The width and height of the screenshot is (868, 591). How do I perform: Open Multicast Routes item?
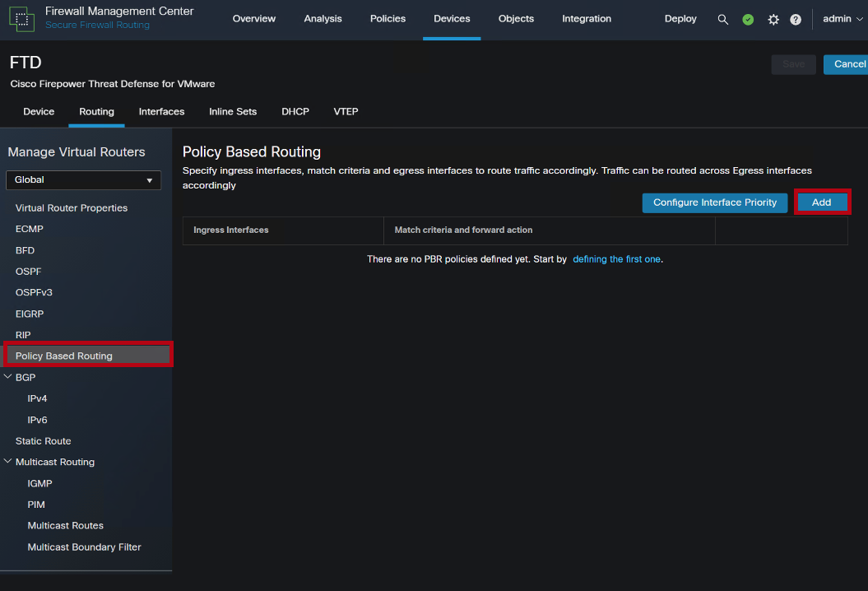tap(65, 526)
